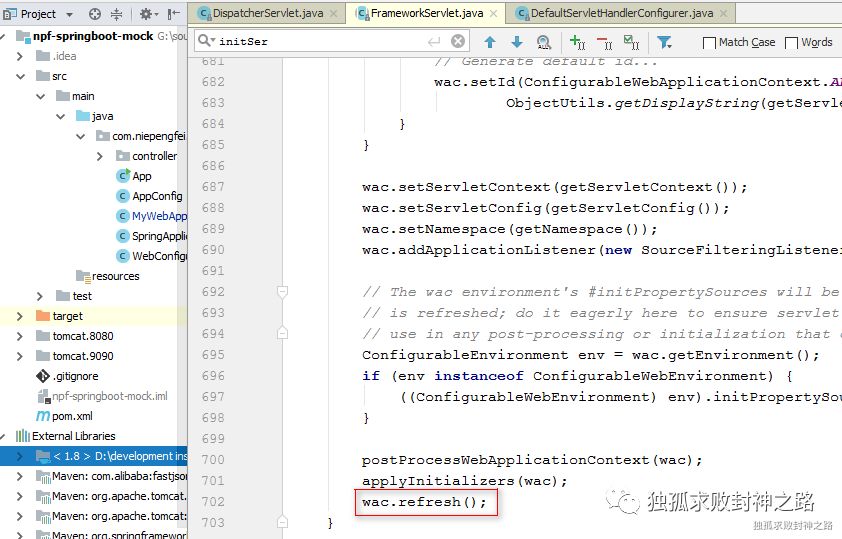Click the wac.setNamespace line
The height and width of the screenshot is (539, 842).
point(510,229)
